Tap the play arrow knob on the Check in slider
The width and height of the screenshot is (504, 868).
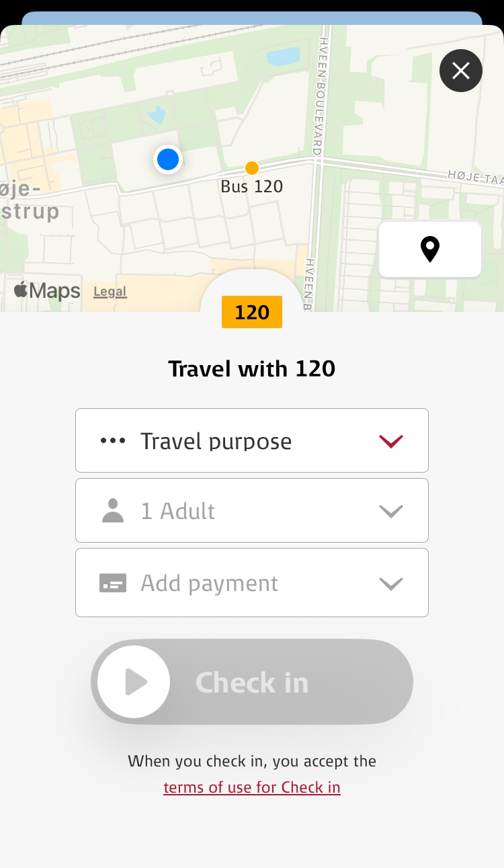click(x=134, y=682)
